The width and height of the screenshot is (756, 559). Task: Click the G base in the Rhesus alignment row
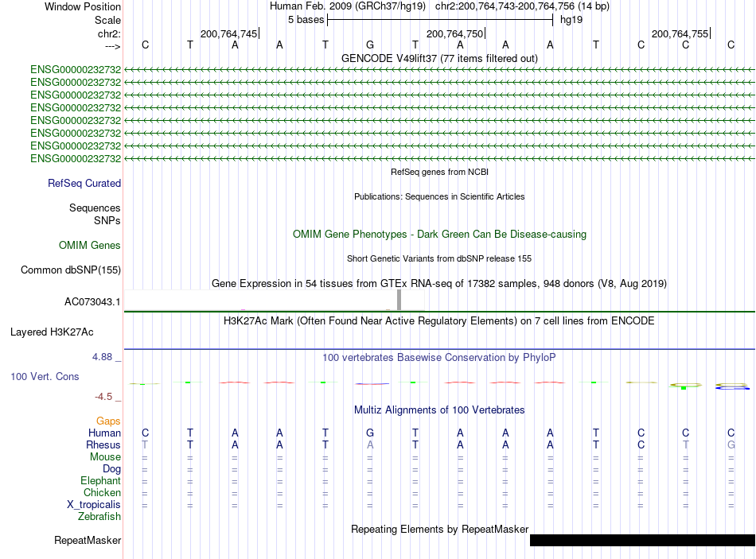point(731,444)
